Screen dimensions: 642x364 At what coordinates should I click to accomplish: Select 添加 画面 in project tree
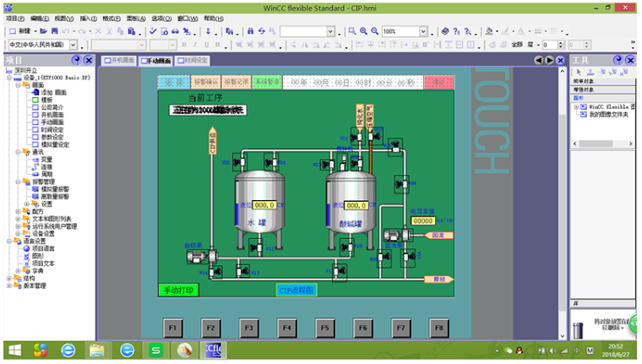coord(53,93)
